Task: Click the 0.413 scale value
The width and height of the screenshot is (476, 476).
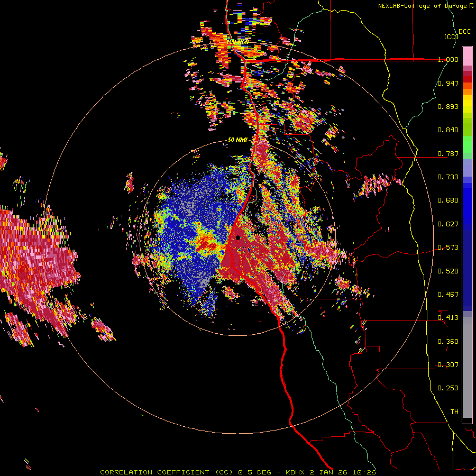Action: tap(448, 318)
